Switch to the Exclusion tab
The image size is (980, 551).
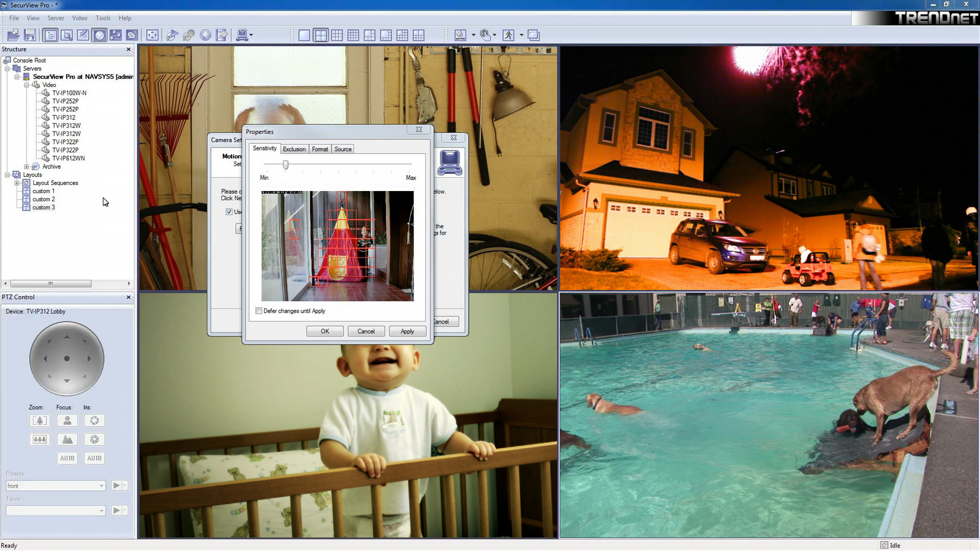pyautogui.click(x=294, y=149)
